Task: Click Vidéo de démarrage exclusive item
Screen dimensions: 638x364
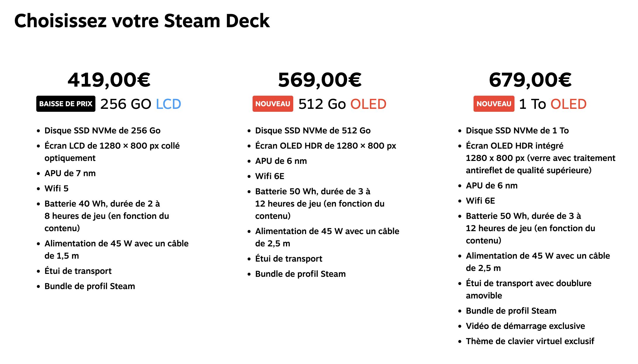Action: 525,326
